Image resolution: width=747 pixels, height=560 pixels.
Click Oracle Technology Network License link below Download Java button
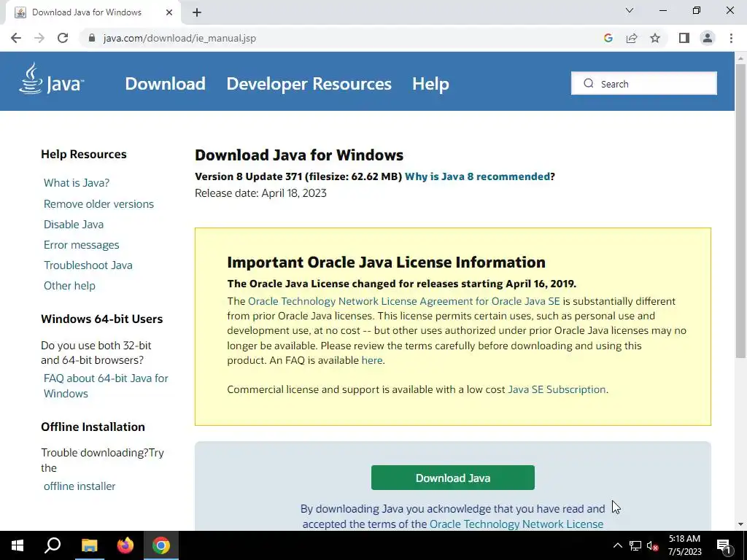coord(516,524)
